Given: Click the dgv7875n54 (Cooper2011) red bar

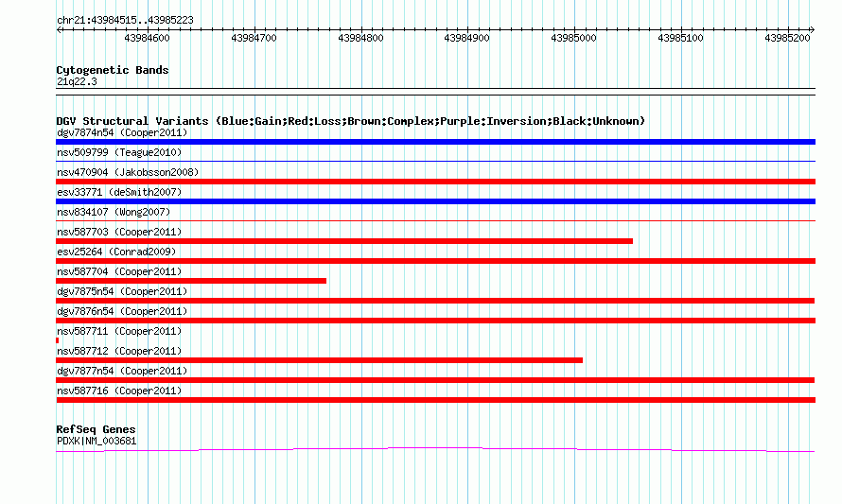Looking at the screenshot, I should (x=435, y=301).
